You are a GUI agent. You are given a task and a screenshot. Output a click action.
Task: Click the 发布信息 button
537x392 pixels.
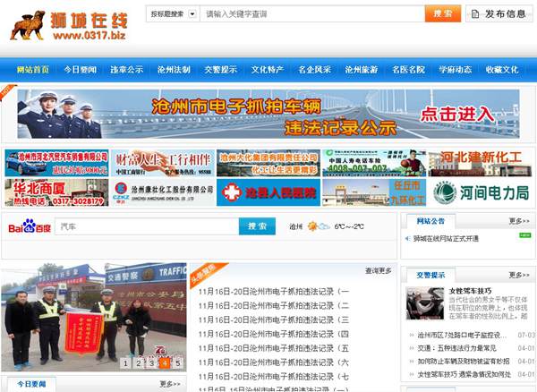(x=499, y=13)
